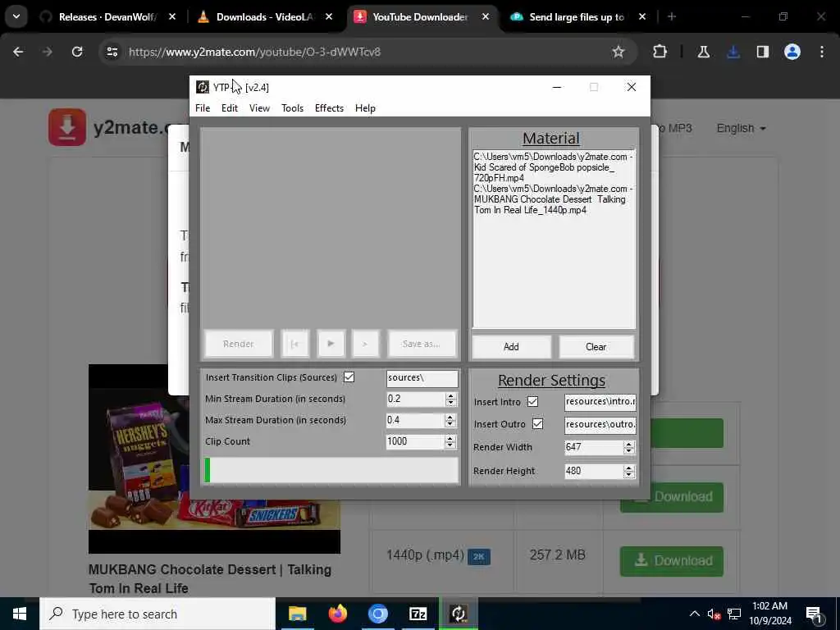The width and height of the screenshot is (840, 630).
Task: Click the MUKBANG video thumbnail on y2mate
Action: 214,459
